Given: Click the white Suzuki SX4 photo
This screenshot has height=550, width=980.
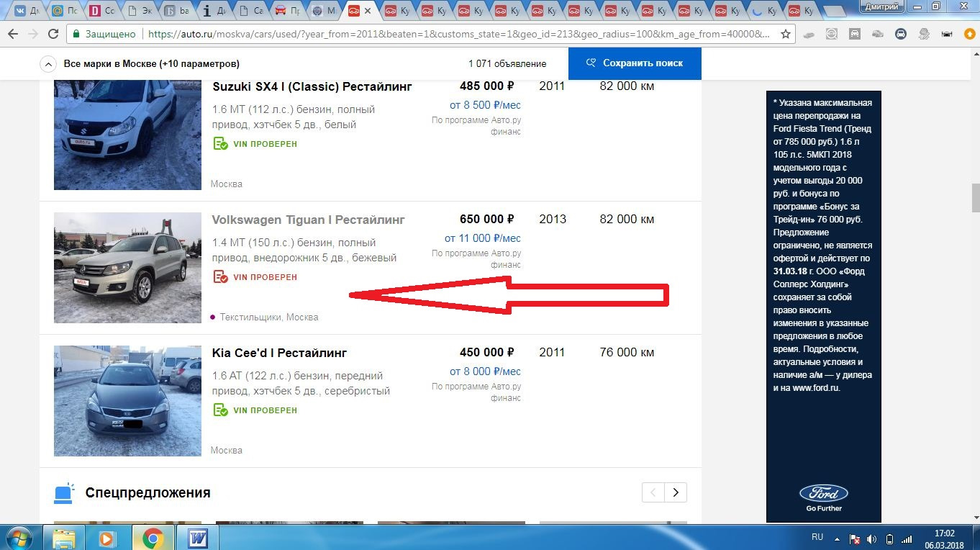Looking at the screenshot, I should 127,135.
